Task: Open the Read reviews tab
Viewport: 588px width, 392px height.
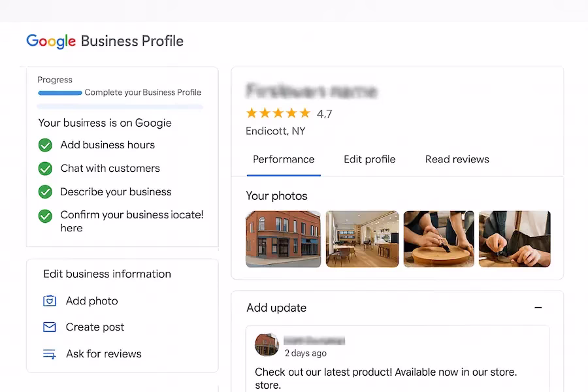Action: click(457, 159)
